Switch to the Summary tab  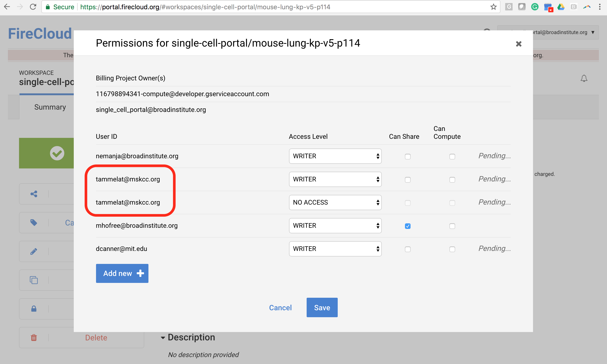pyautogui.click(x=50, y=107)
